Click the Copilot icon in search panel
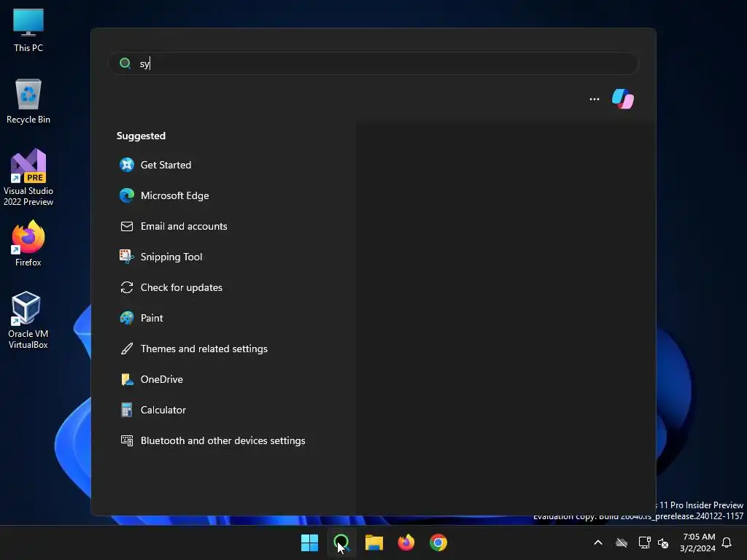747x560 pixels. pos(623,99)
